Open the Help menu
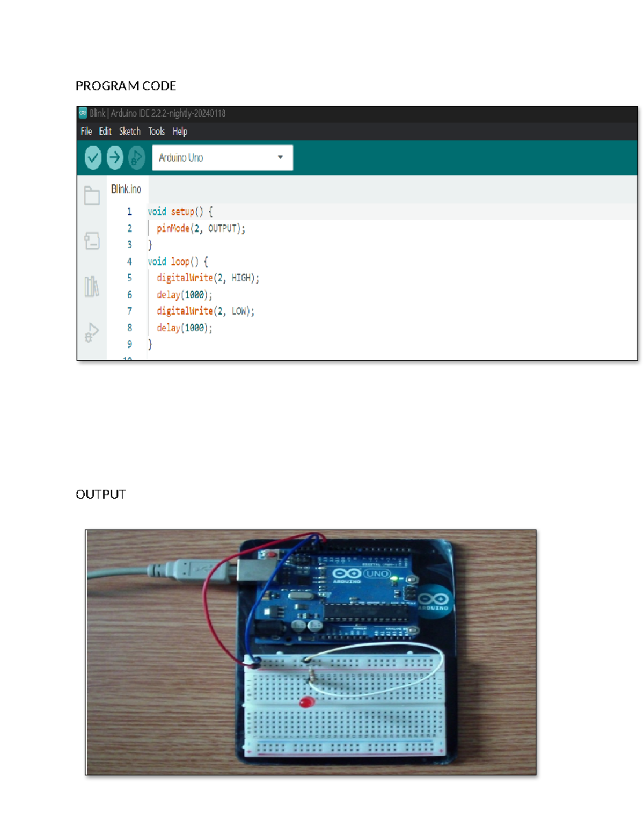This screenshot has width=644, height=834. 180,132
